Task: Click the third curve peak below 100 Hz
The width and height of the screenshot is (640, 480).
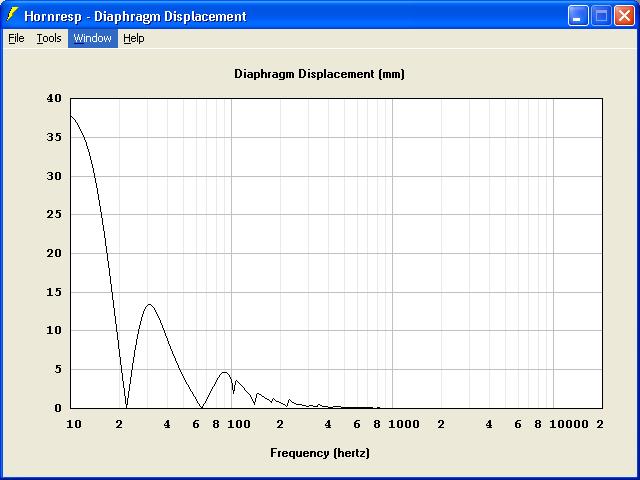Action: coord(224,372)
